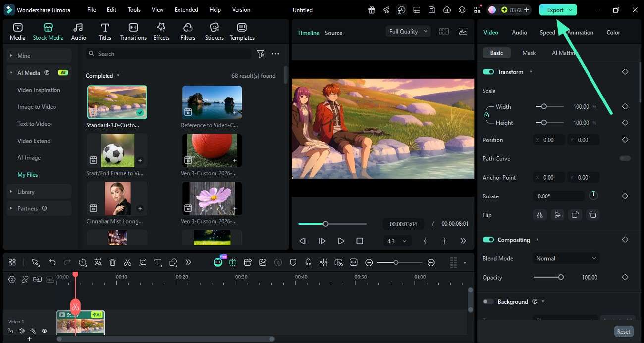Enable the Path Curve toggle
Image resolution: width=644 pixels, height=343 pixels.
(x=625, y=158)
